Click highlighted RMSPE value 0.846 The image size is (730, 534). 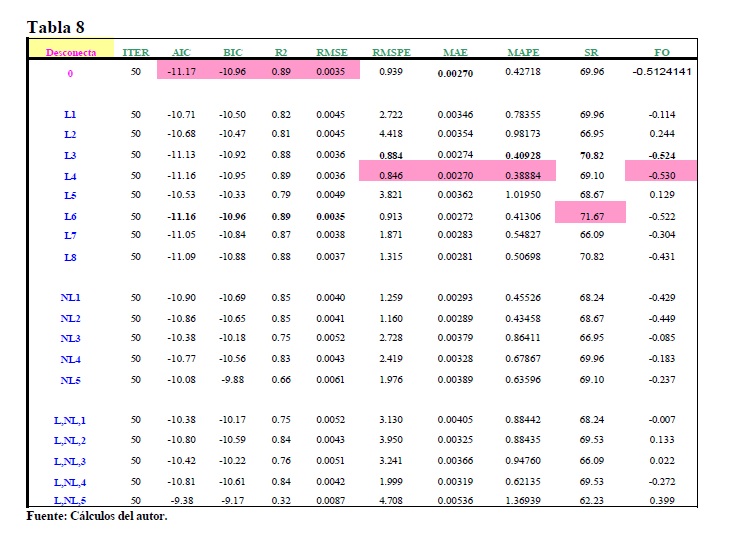point(392,176)
